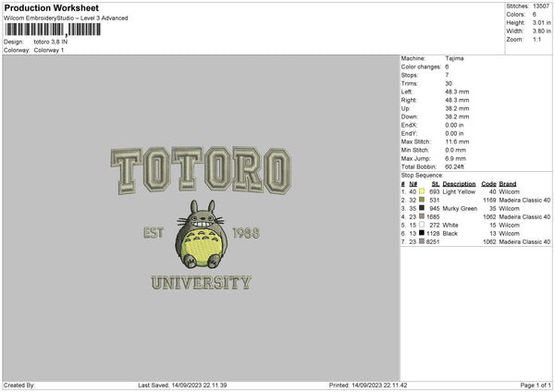
Task: Click the Machine value 'Tajima'
Action: coord(454,58)
